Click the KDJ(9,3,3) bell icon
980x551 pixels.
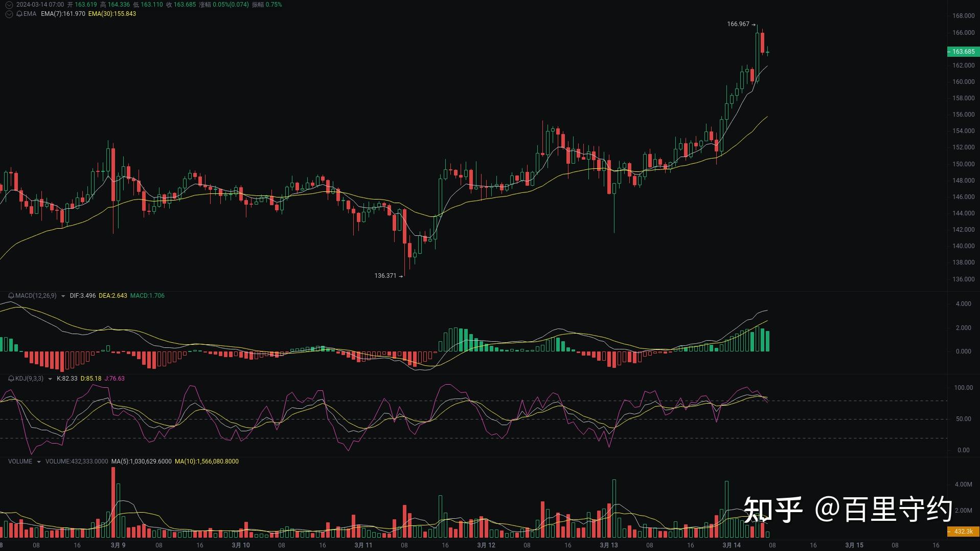(x=11, y=379)
